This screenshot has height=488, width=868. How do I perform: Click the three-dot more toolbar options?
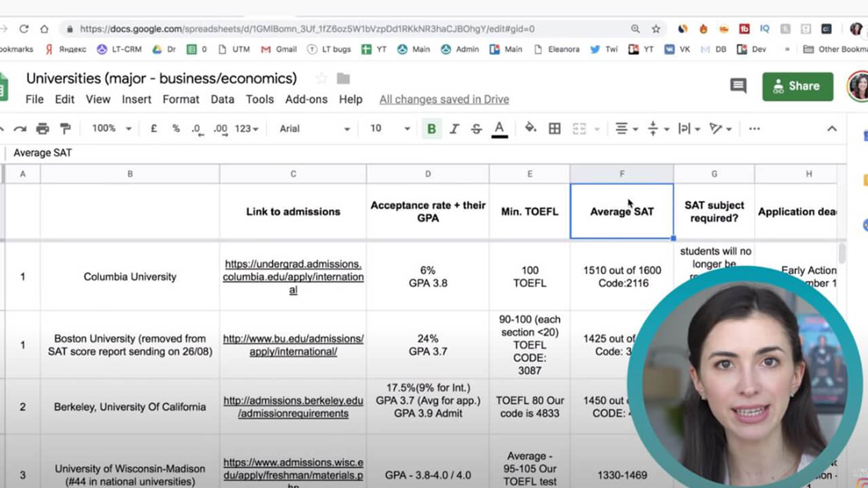pyautogui.click(x=754, y=129)
